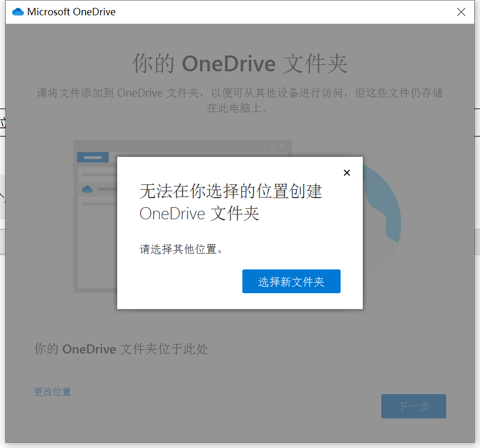Close the error dialog with the X
This screenshot has width=480, height=448.
click(346, 173)
